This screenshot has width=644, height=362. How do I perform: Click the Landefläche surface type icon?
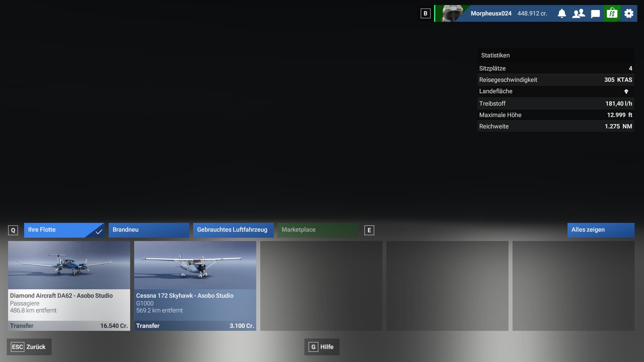[x=626, y=91]
